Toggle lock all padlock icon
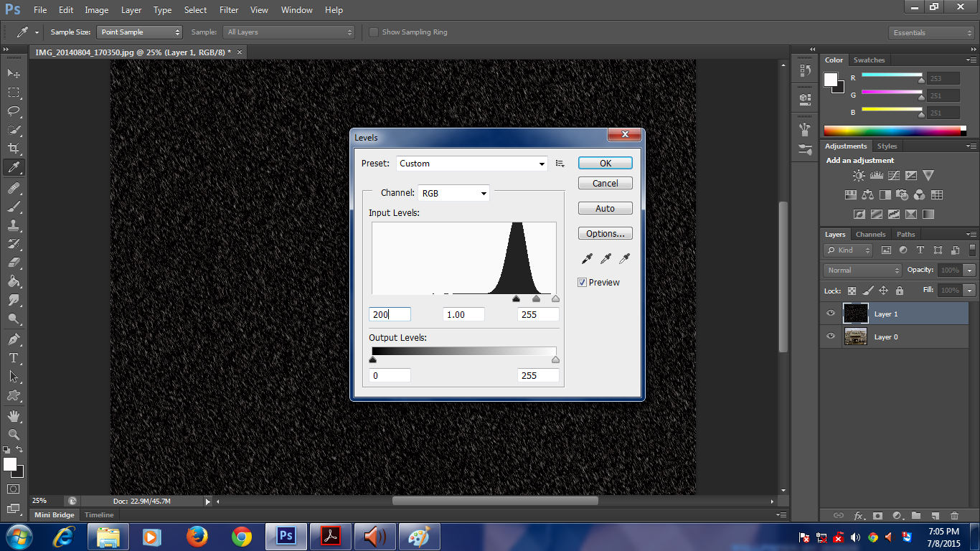Screen dimensions: 980x551 coord(899,291)
